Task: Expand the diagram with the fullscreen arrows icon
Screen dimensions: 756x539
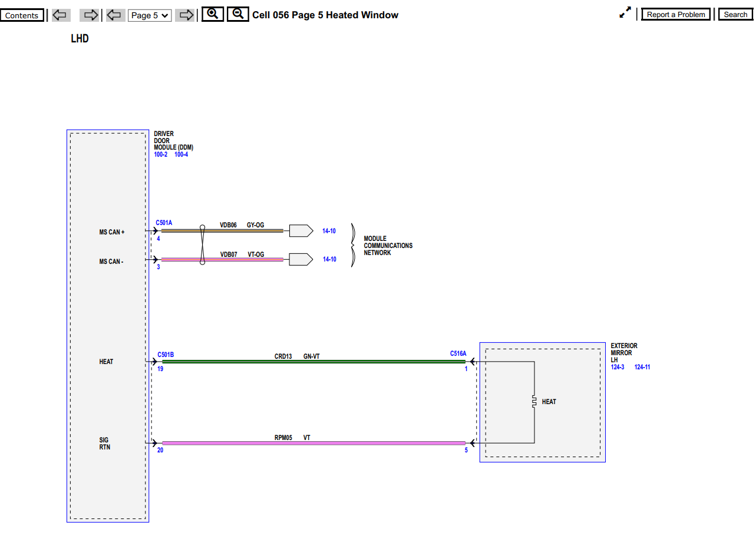Action: pyautogui.click(x=625, y=12)
